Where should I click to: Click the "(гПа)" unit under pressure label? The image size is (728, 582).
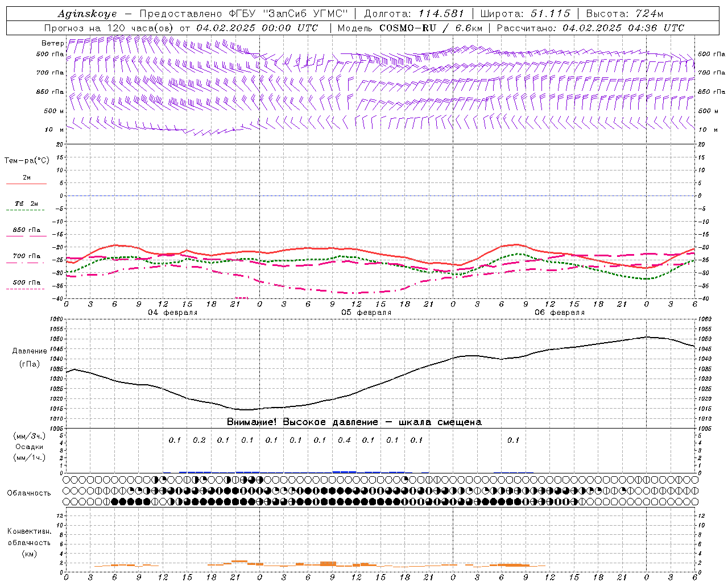click(x=30, y=364)
